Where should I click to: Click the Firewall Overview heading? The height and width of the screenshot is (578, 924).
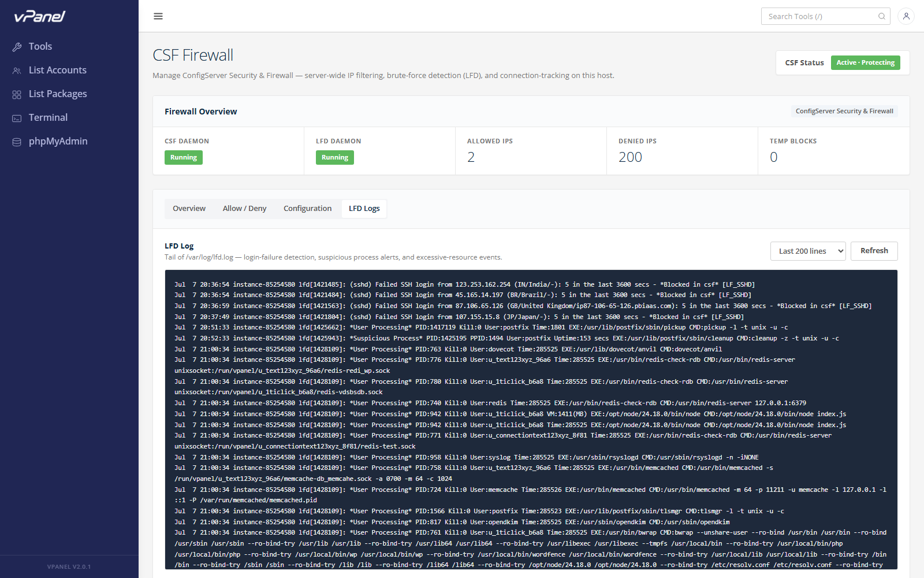pyautogui.click(x=200, y=112)
